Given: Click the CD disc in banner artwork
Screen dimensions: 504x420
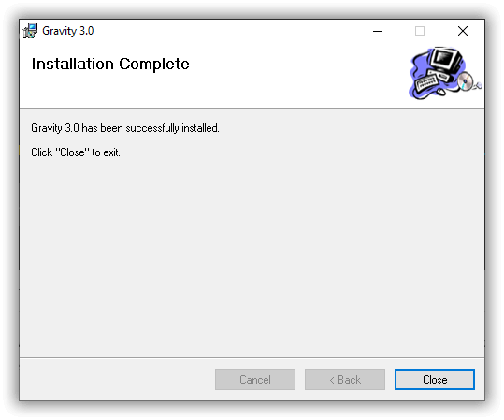Looking at the screenshot, I should pyautogui.click(x=466, y=81).
